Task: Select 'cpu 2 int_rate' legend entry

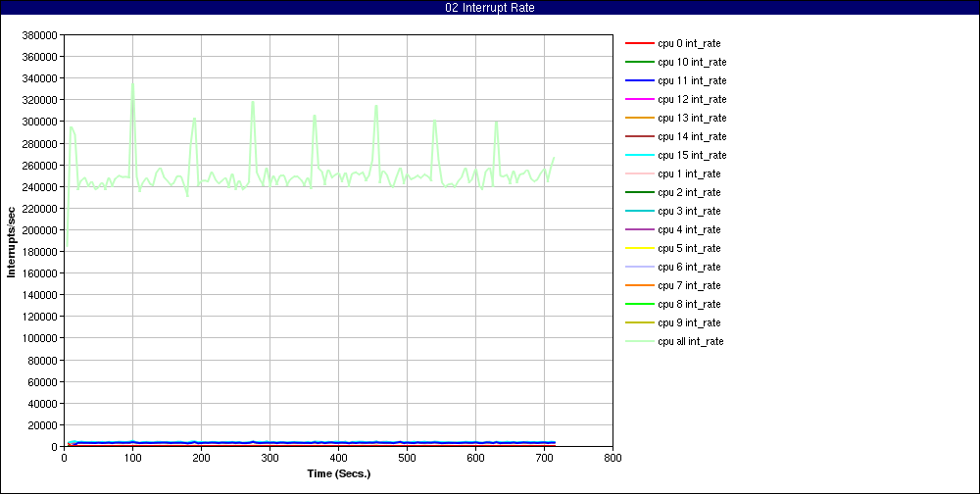Action: click(674, 192)
